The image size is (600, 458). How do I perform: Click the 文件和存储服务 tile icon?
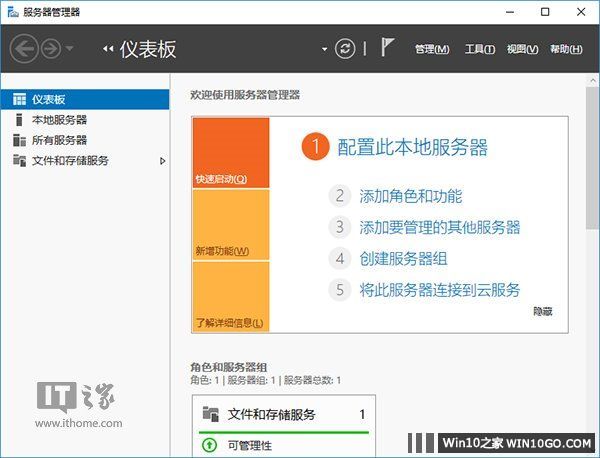210,413
